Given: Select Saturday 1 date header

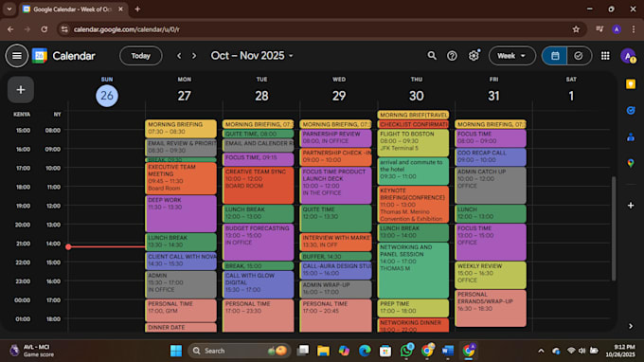Looking at the screenshot, I should pos(571,96).
